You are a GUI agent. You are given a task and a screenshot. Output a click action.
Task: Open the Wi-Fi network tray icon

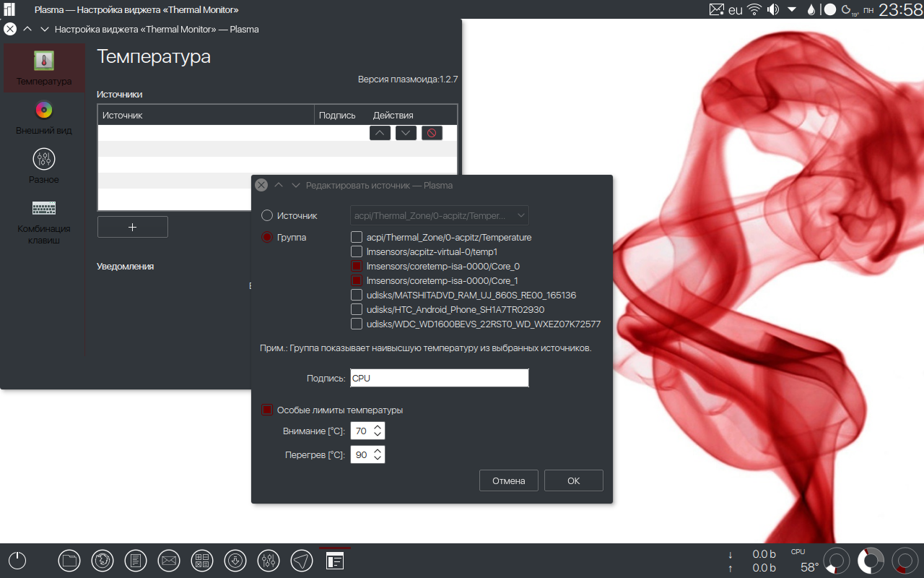(x=755, y=9)
